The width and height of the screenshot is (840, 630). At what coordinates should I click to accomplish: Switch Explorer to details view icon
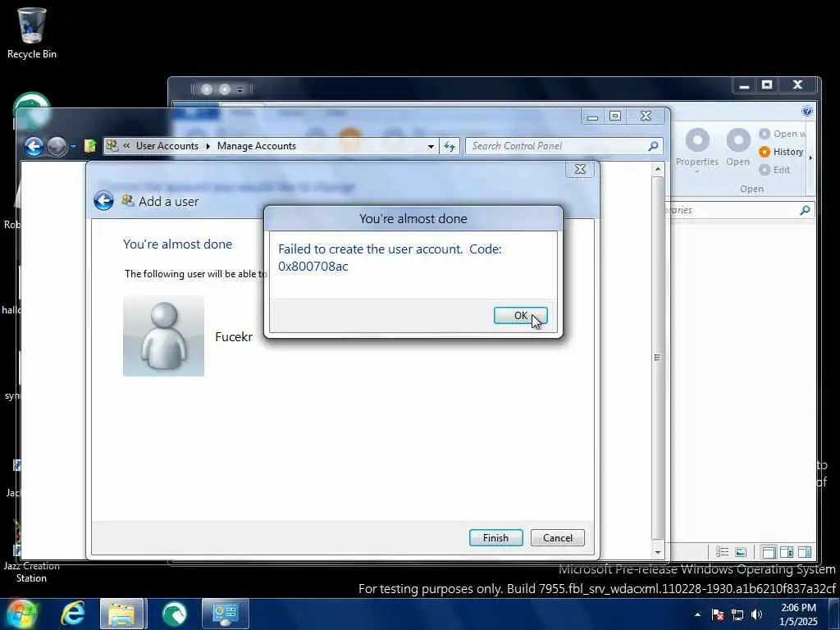tap(722, 552)
